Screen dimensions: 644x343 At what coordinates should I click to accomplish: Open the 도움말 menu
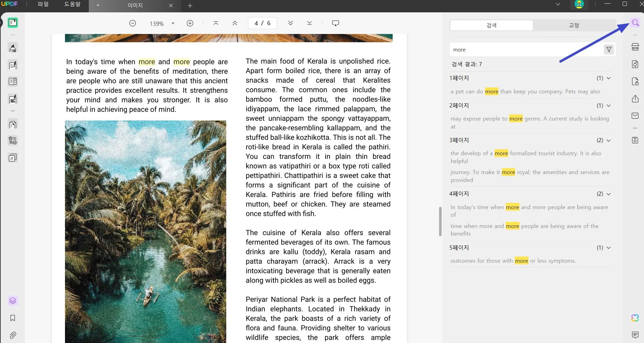coord(72,4)
